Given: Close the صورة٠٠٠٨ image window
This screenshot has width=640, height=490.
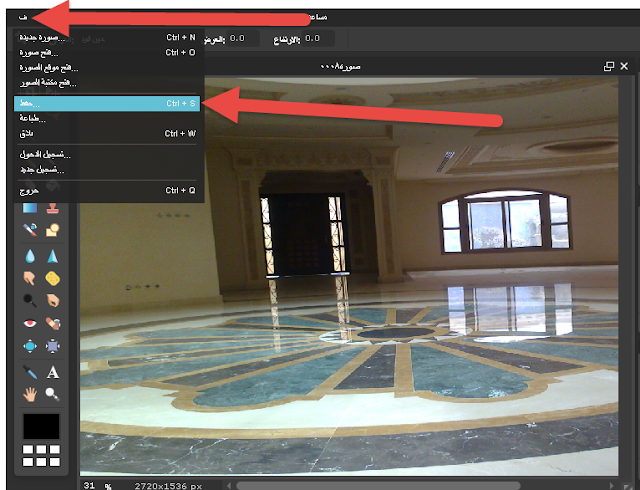Looking at the screenshot, I should (x=624, y=66).
